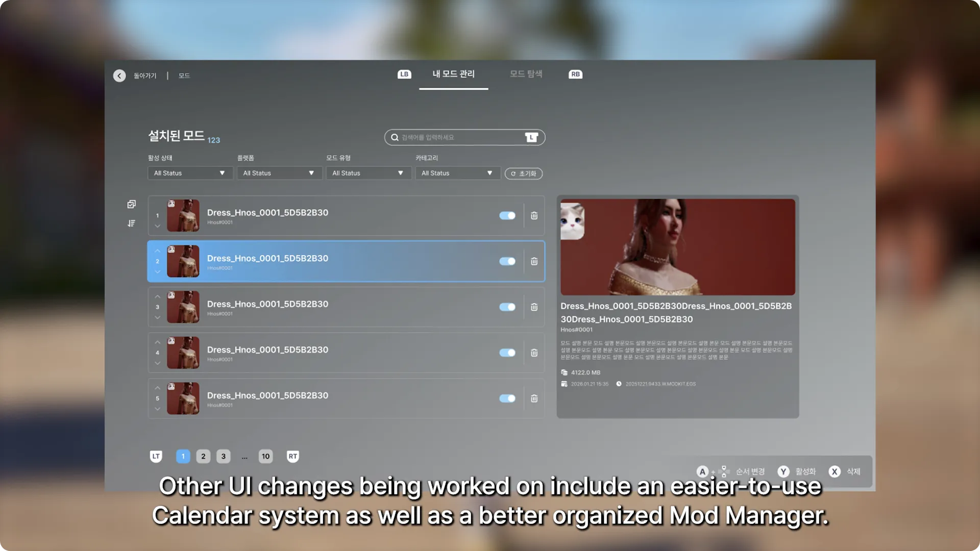Turn off the third mod's toggle switch
Viewport: 980px width, 551px height.
point(507,307)
